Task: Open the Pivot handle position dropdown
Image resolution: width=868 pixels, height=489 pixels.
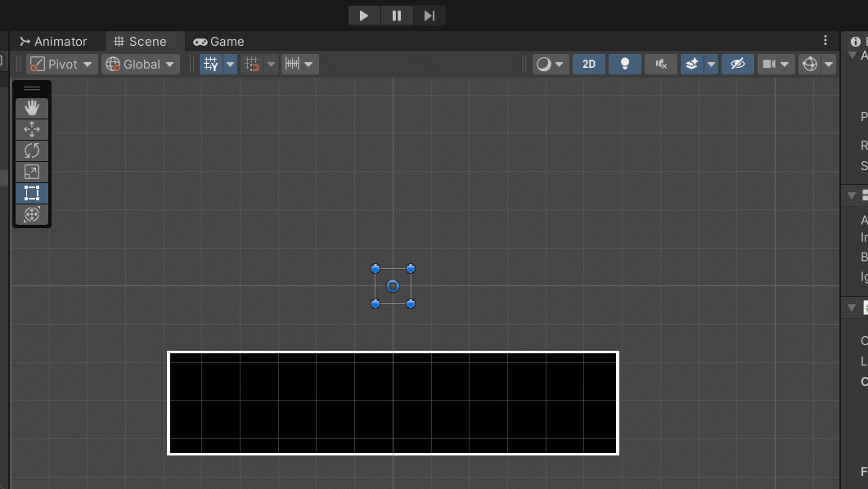Action: tap(62, 65)
